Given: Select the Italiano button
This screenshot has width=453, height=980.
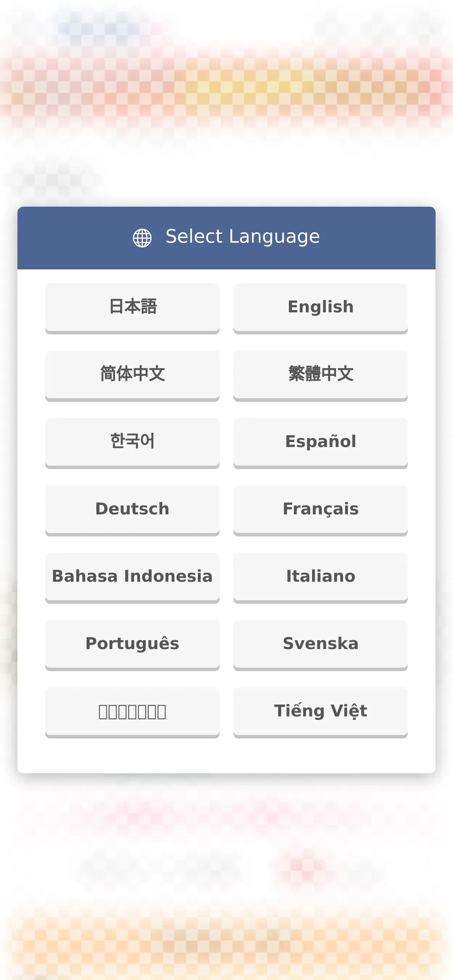Looking at the screenshot, I should click(321, 578).
